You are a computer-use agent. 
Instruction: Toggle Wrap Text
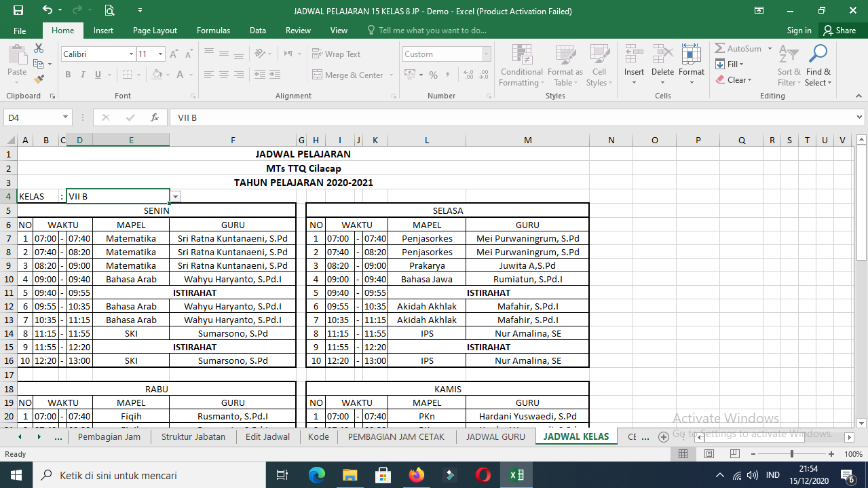coord(337,54)
